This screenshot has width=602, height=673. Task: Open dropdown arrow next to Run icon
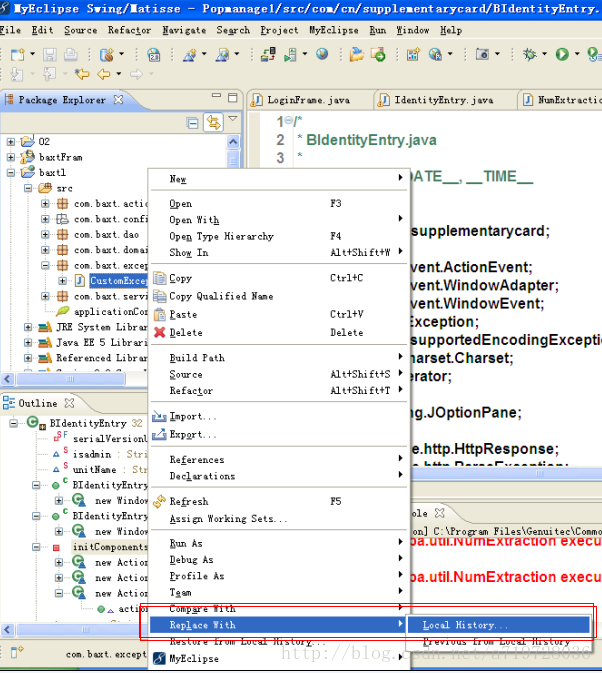click(x=577, y=54)
